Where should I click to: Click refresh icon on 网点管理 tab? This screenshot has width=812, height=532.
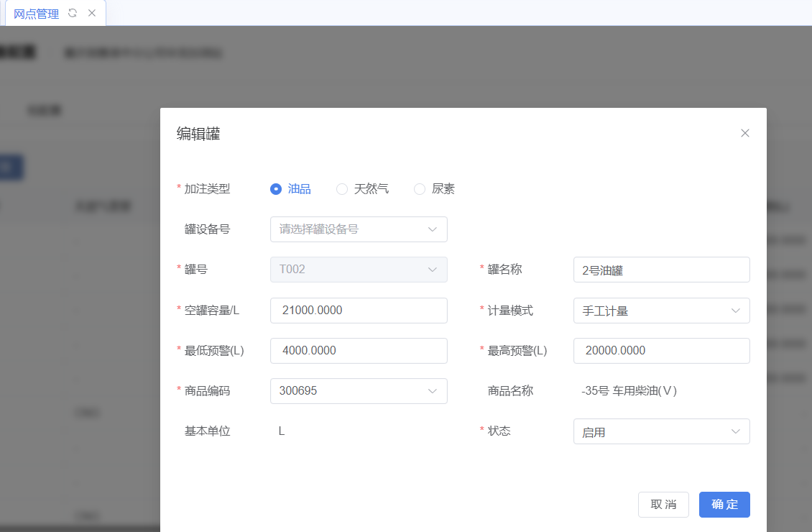[73, 13]
